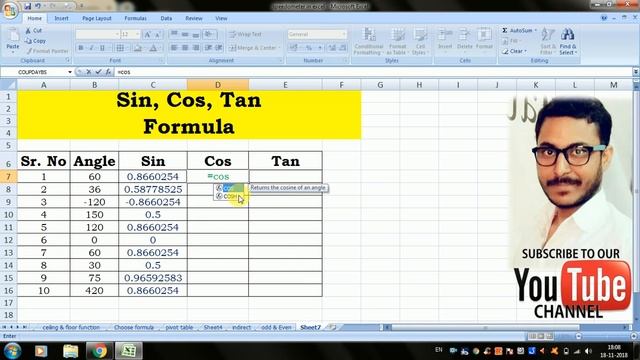This screenshot has width=640, height=360.
Task: Open Find & Select binoculars menu
Action: pyautogui.click(x=568, y=41)
